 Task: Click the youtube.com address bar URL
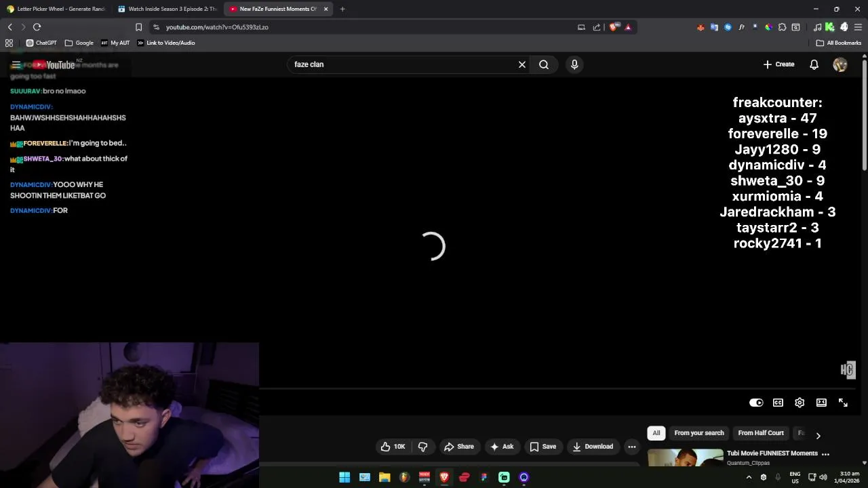point(217,27)
